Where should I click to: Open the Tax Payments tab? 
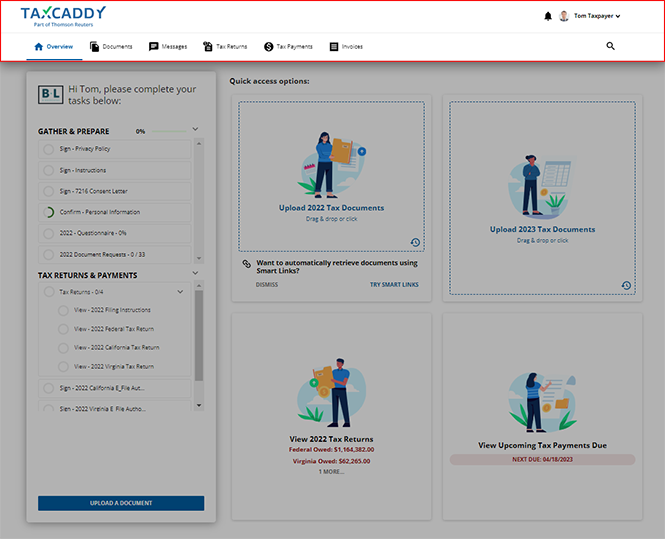[288, 46]
